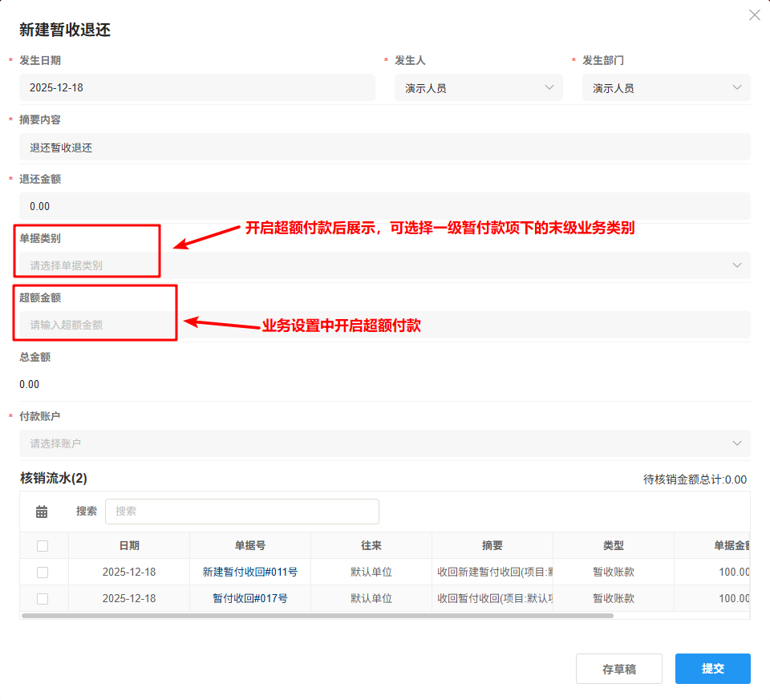Close the 新建暂收退还 dialog
The width and height of the screenshot is (770, 700).
[754, 14]
